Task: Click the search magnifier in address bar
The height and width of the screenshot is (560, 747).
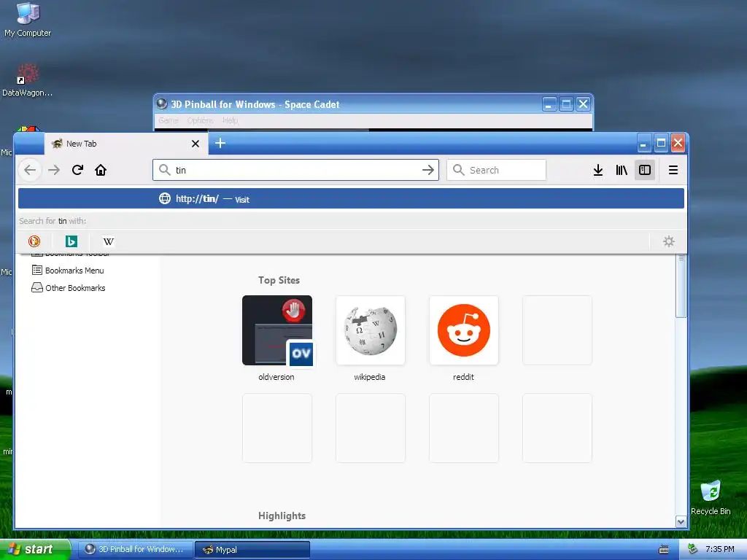Action: (x=165, y=170)
